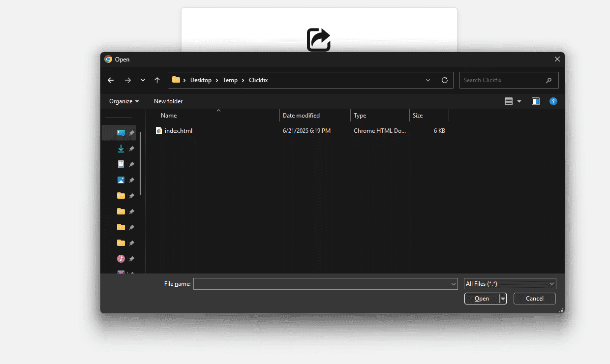Click the File name input field
The height and width of the screenshot is (364, 610).
pyautogui.click(x=326, y=284)
